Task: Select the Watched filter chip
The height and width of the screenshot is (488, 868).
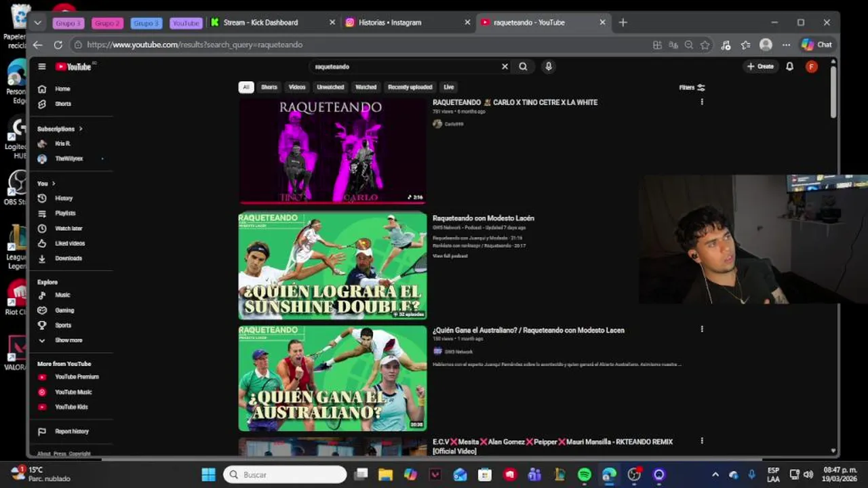Action: pos(366,87)
